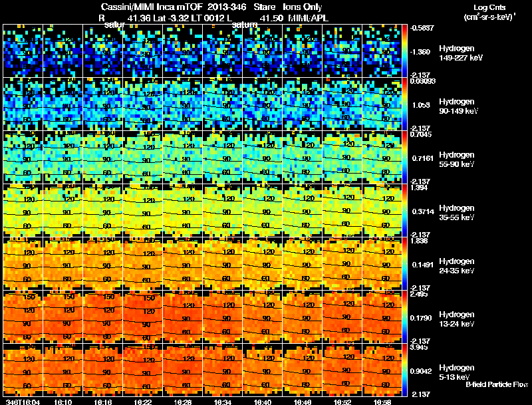Open the 16:58 image panel in 5-13 keV row
The width and height of the screenshot is (532, 405).
pos(382,370)
